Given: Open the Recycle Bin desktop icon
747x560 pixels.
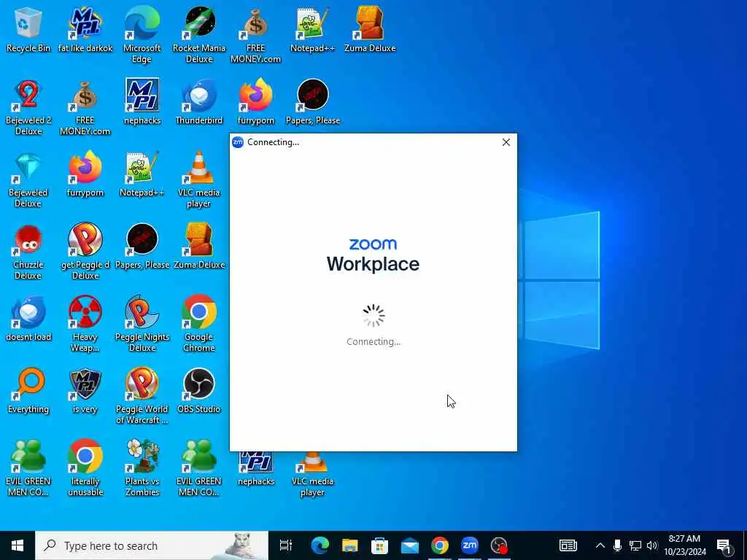Looking at the screenshot, I should (28, 29).
